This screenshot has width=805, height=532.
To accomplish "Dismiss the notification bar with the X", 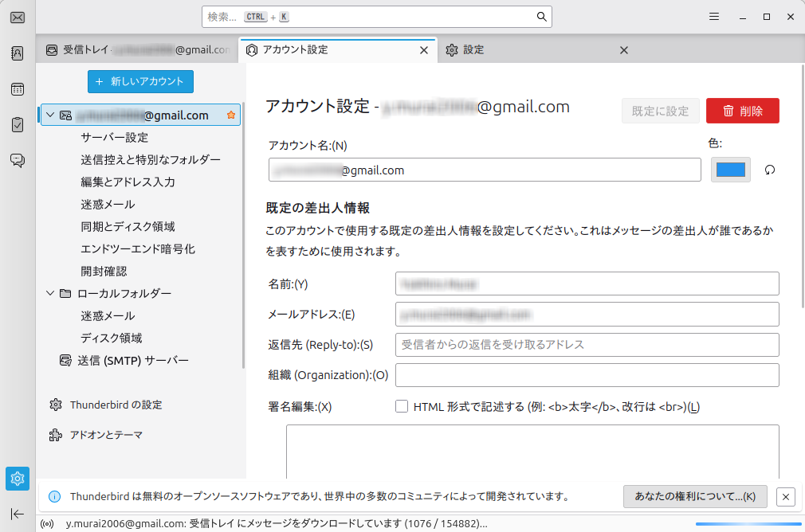I will [x=785, y=497].
